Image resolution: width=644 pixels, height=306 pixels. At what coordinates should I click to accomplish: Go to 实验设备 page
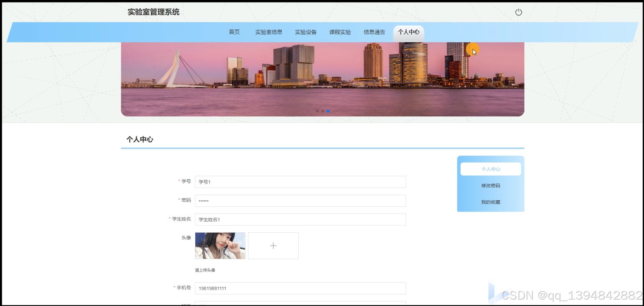pyautogui.click(x=306, y=32)
